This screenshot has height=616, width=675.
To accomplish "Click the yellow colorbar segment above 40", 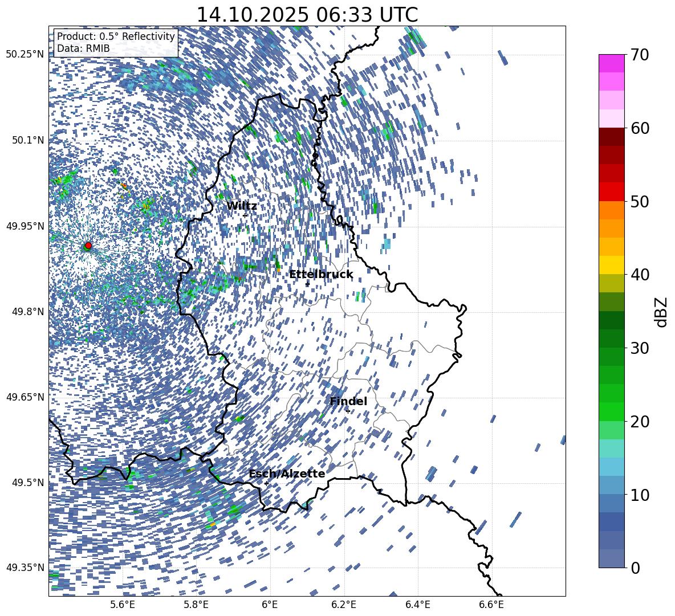I will coord(611,265).
